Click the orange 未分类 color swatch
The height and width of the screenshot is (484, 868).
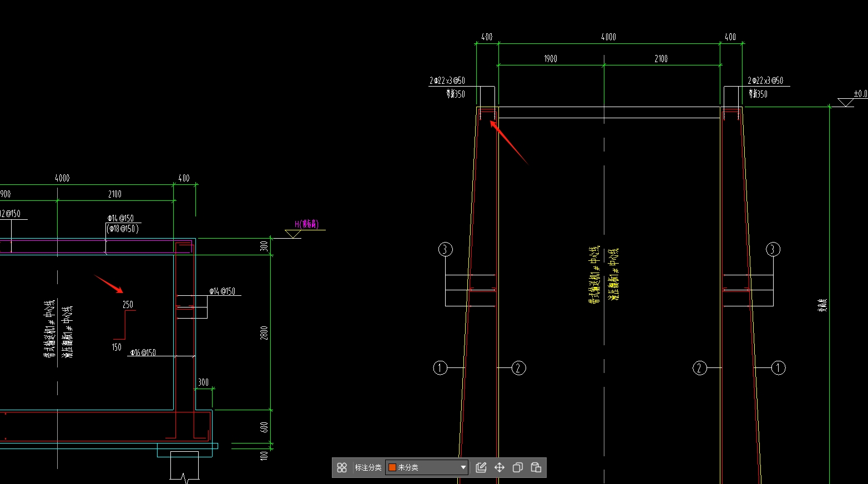click(392, 467)
